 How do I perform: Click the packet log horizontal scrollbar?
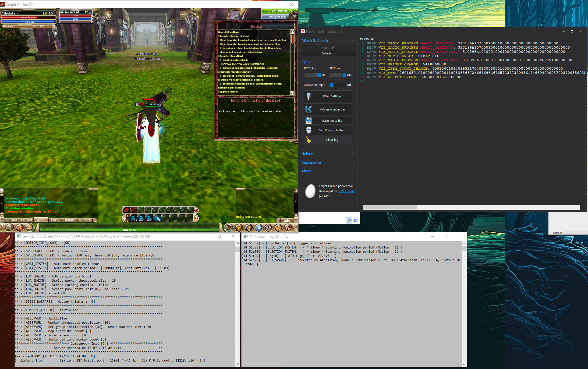click(390, 207)
